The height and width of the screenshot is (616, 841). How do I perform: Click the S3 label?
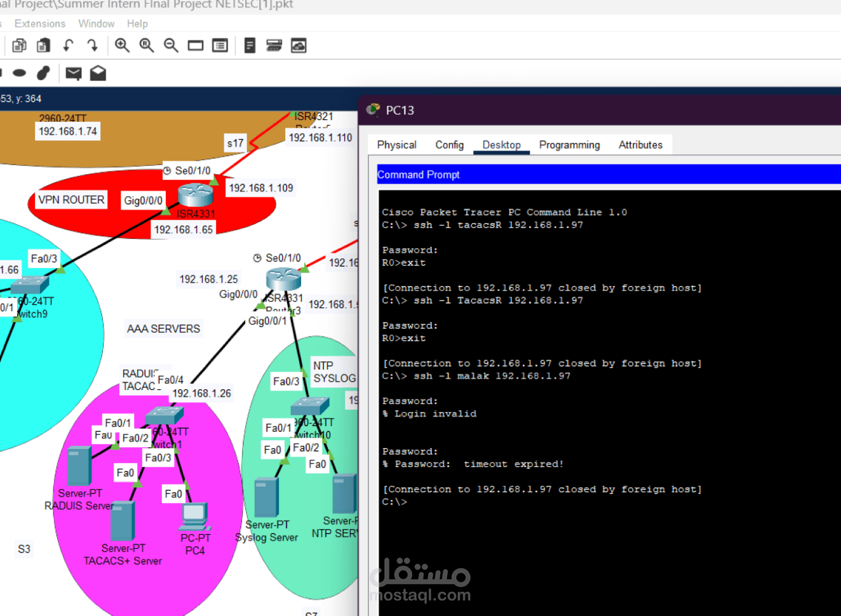coord(24,549)
